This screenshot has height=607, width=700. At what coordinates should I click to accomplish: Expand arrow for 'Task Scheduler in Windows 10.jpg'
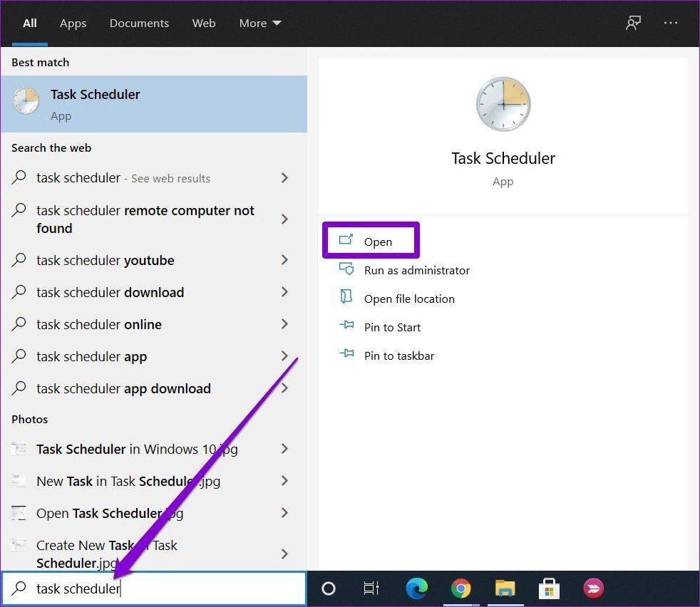(x=284, y=449)
